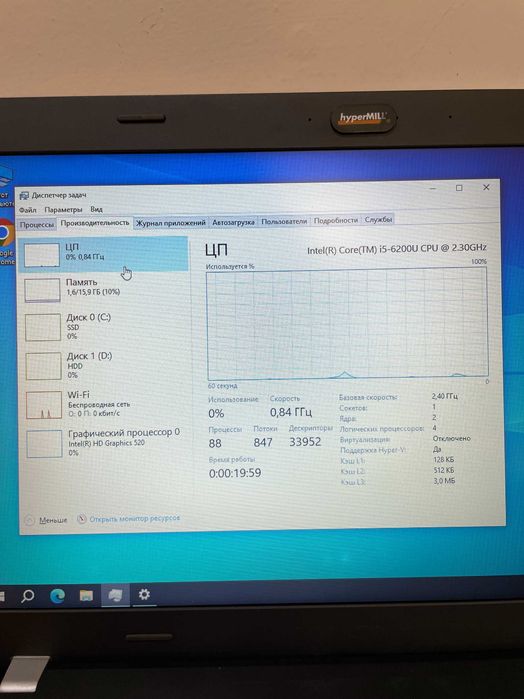Viewport: 524px width, 699px height.
Task: Click the Intel Core i5-6200U CPU name
Action: tap(397, 249)
